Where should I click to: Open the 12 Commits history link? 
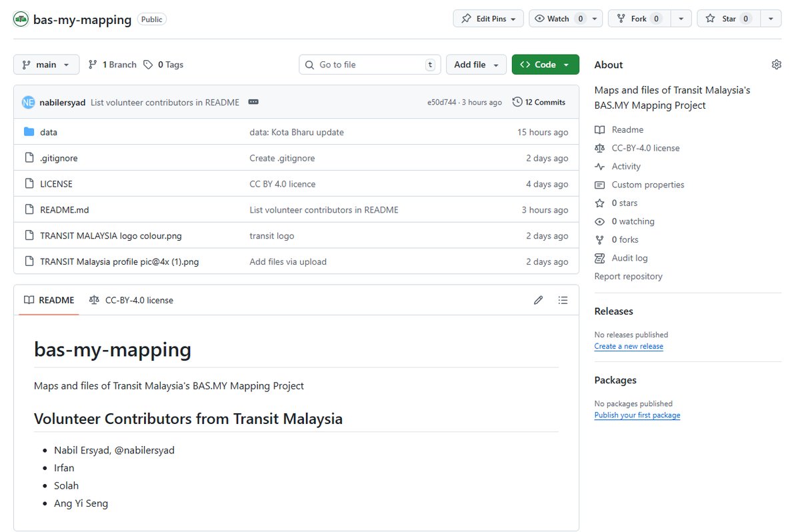pyautogui.click(x=539, y=102)
